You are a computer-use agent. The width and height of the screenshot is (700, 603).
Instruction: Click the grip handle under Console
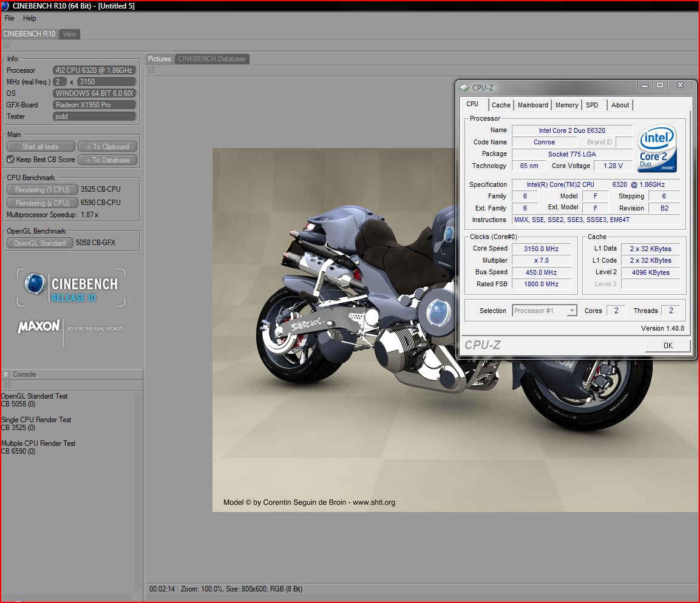(7, 385)
